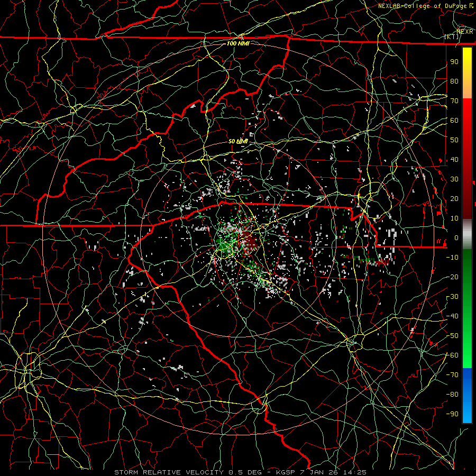
Task: Click the 80 value on the velocity scale
Action: coord(454,81)
